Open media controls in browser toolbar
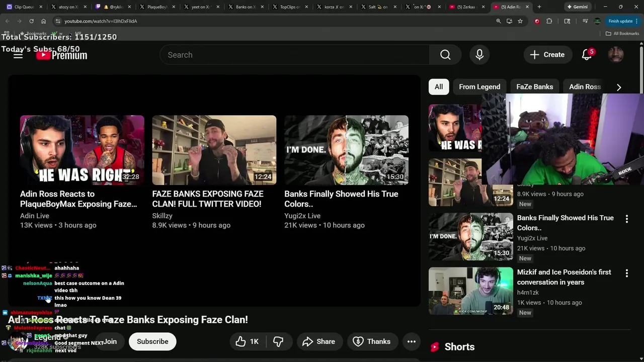Viewport: 644px width, 362px height. point(585,21)
